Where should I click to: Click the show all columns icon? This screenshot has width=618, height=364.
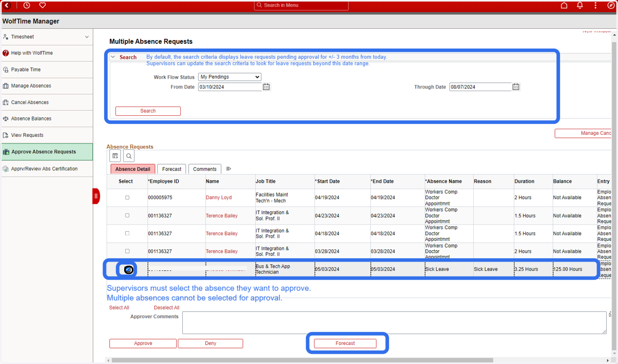tap(229, 169)
